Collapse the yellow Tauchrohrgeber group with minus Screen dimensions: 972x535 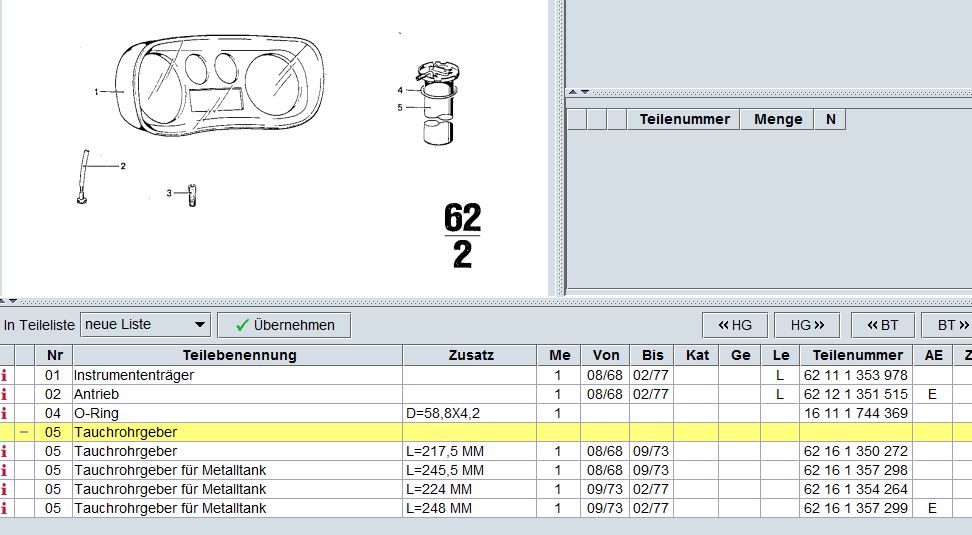(x=25, y=432)
